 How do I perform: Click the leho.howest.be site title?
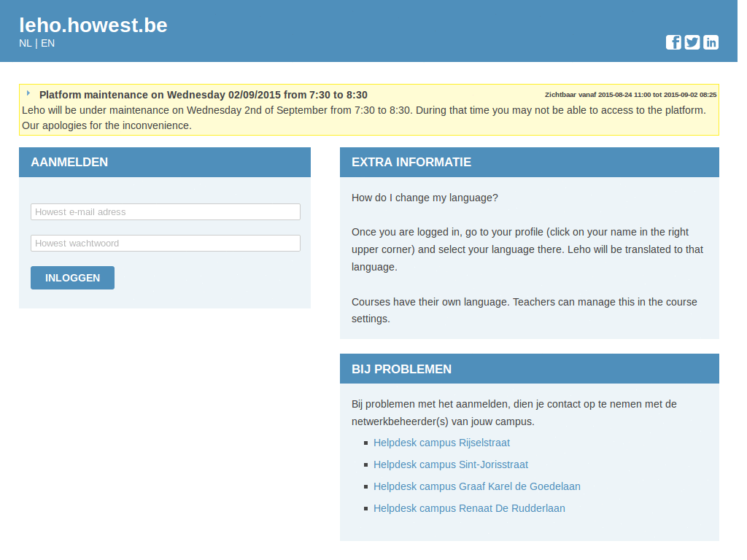93,26
